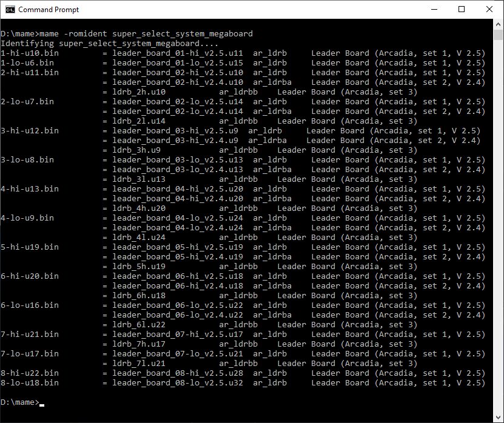
Task: Click 'leader_board_04-lo_v2.5.u24' ROM name
Action: [x=178, y=218]
